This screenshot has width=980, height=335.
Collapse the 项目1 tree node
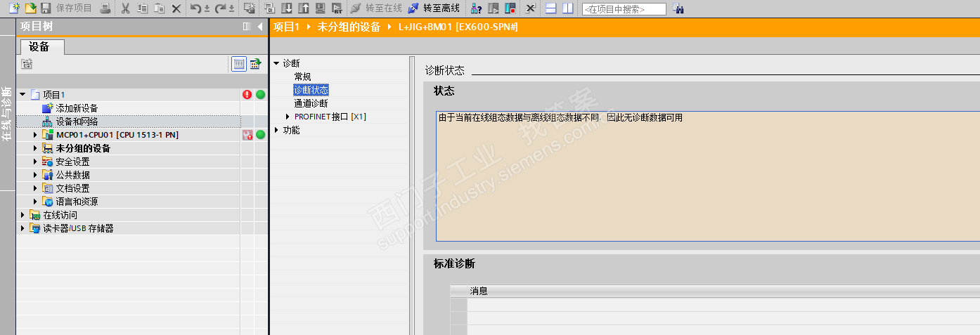pyautogui.click(x=22, y=95)
